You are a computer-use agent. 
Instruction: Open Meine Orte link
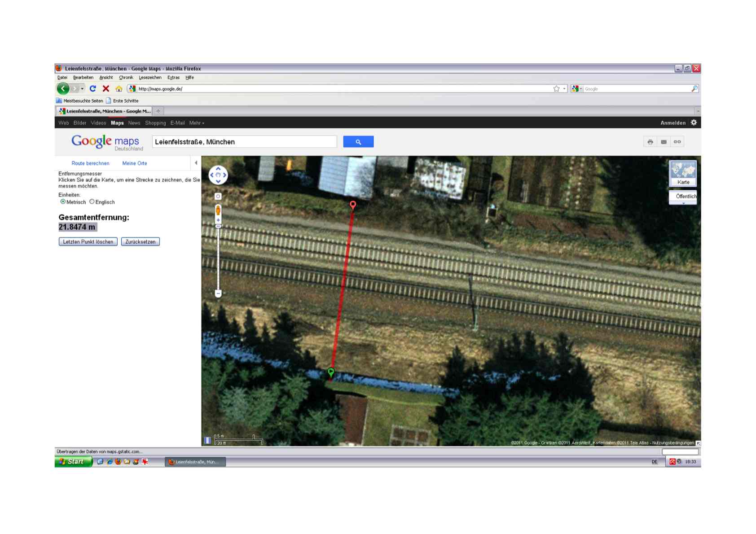(135, 163)
